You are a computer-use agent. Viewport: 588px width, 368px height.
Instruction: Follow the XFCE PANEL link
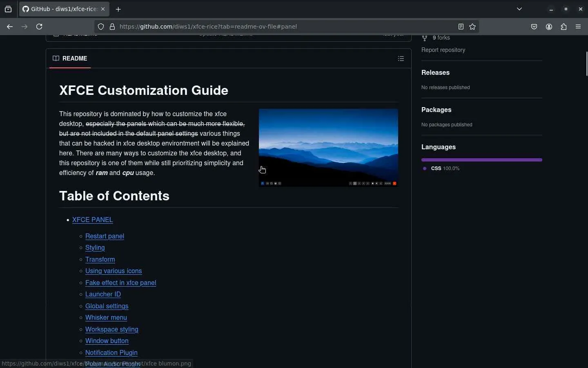(x=93, y=220)
